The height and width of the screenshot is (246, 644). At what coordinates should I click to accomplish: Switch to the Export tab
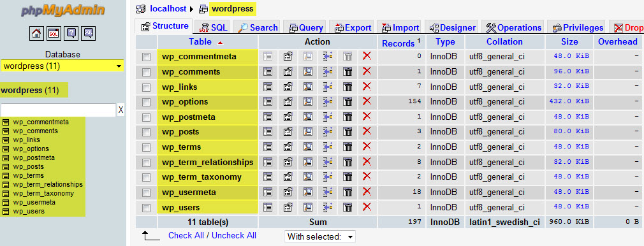353,27
